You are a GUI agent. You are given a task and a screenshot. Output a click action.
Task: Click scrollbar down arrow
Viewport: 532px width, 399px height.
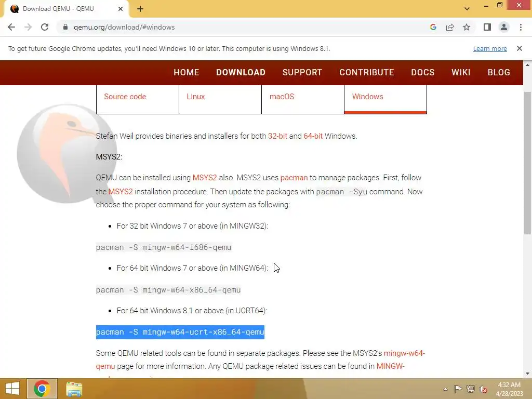[x=527, y=374]
